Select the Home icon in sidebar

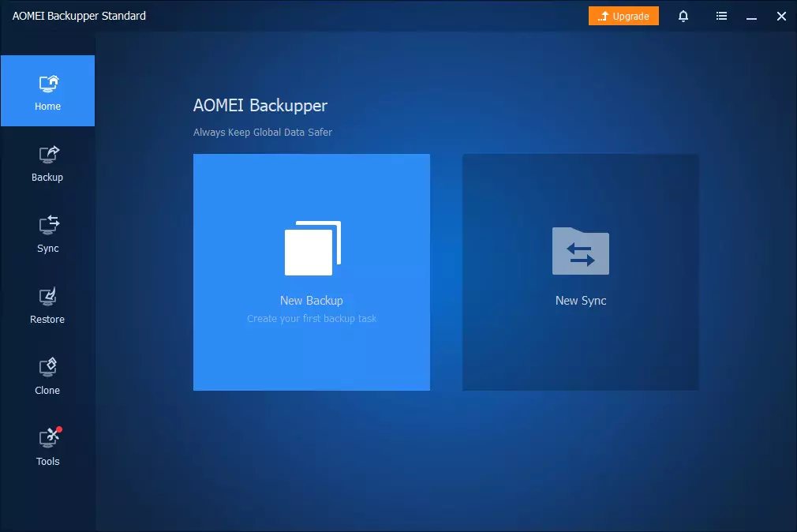pos(49,84)
